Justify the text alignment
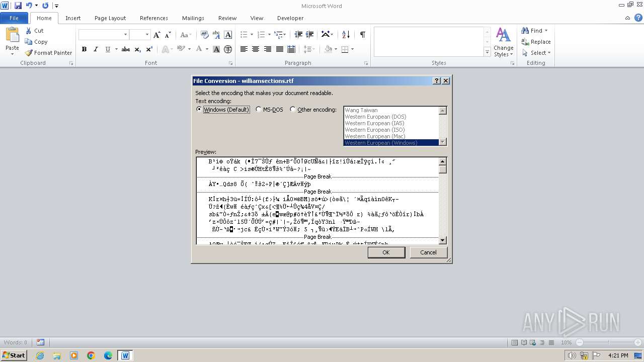 [x=280, y=49]
